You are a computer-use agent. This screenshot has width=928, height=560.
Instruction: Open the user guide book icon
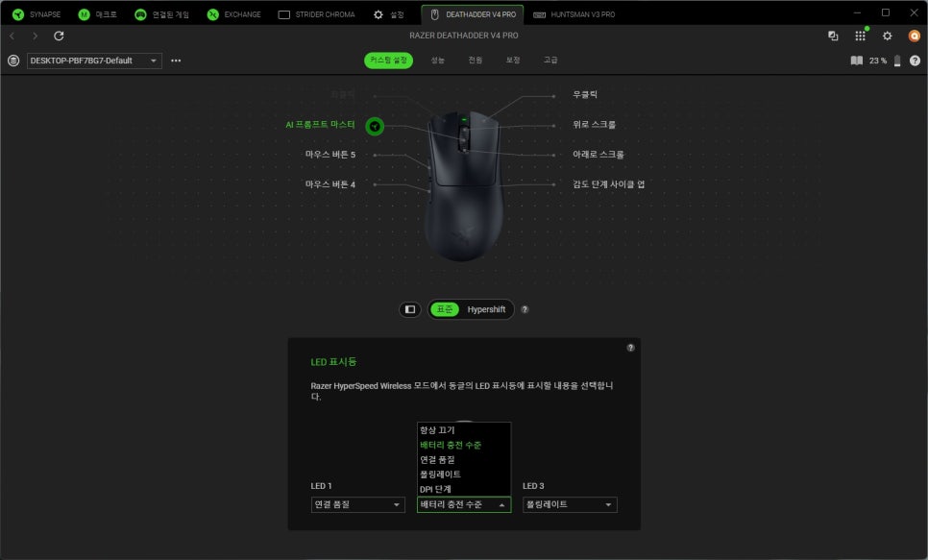pyautogui.click(x=856, y=61)
